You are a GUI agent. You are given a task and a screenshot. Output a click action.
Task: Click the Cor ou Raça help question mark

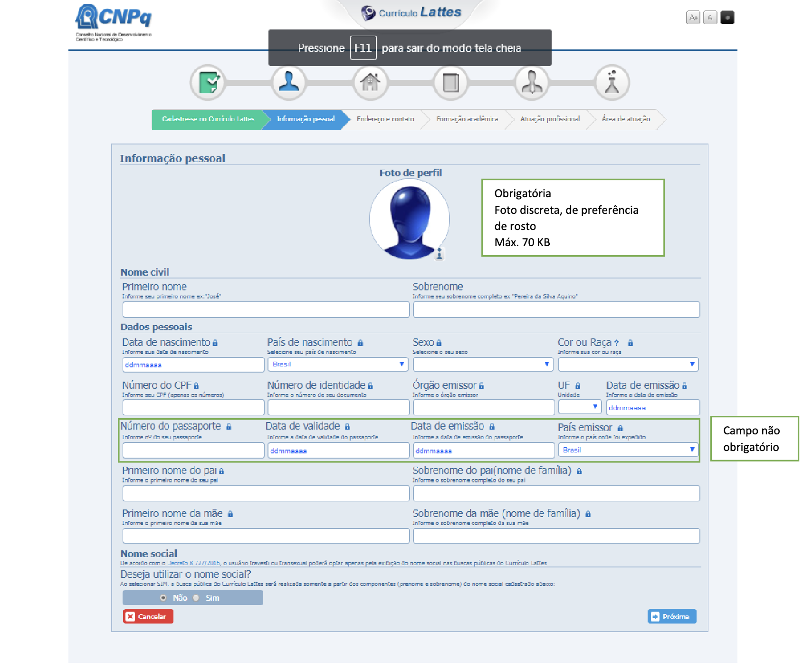pos(616,343)
